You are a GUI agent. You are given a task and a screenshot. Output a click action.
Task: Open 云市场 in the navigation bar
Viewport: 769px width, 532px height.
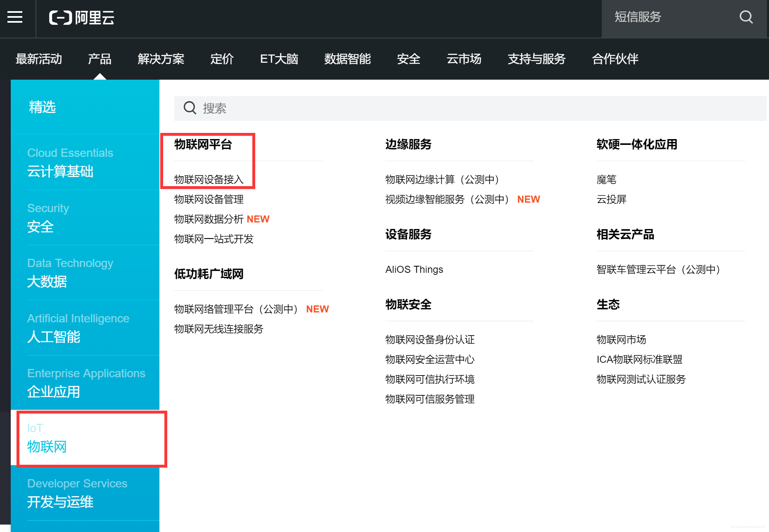[464, 59]
